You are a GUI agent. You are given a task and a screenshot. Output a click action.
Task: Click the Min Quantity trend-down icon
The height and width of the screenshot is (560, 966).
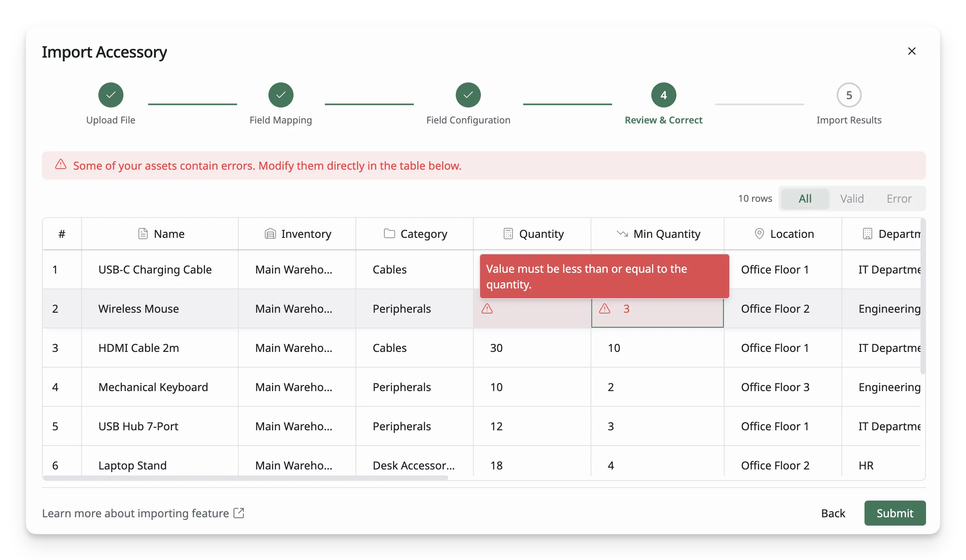coord(622,234)
